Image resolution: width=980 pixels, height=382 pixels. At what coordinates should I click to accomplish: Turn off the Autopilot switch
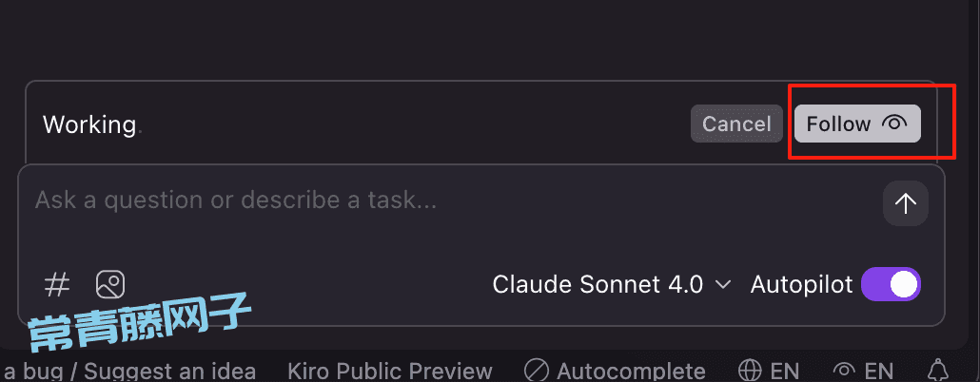point(891,285)
